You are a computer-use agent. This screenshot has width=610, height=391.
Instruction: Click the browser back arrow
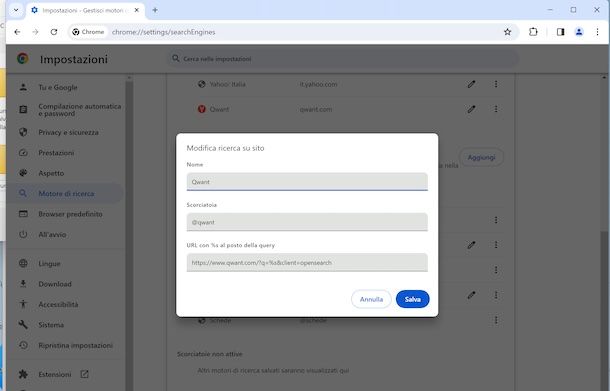pyautogui.click(x=17, y=32)
